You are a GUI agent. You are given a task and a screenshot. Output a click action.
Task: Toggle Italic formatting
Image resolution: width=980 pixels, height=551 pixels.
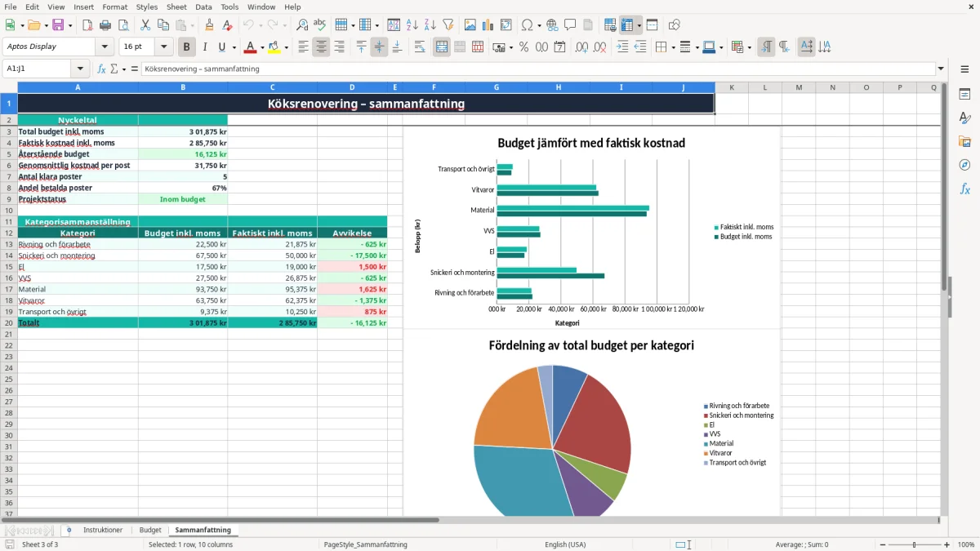point(205,47)
